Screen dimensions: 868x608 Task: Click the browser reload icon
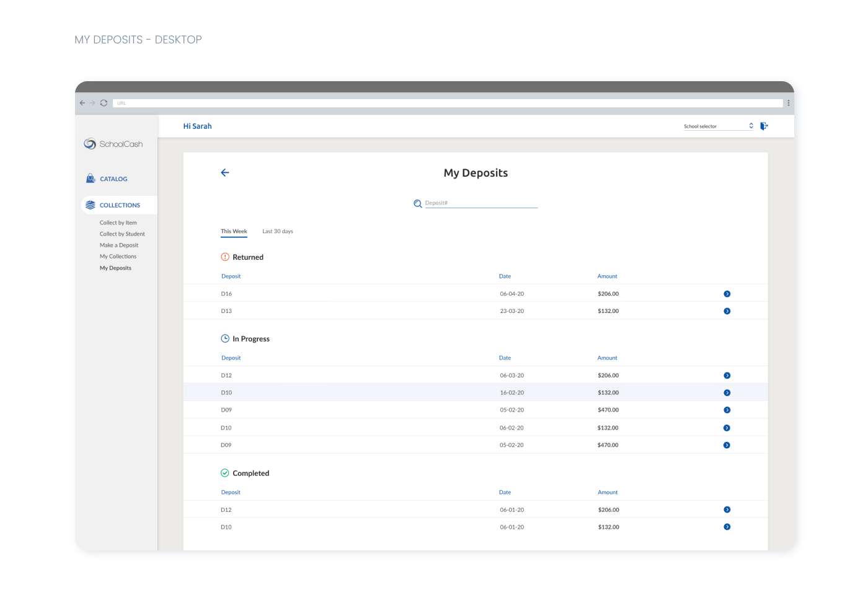tap(104, 103)
